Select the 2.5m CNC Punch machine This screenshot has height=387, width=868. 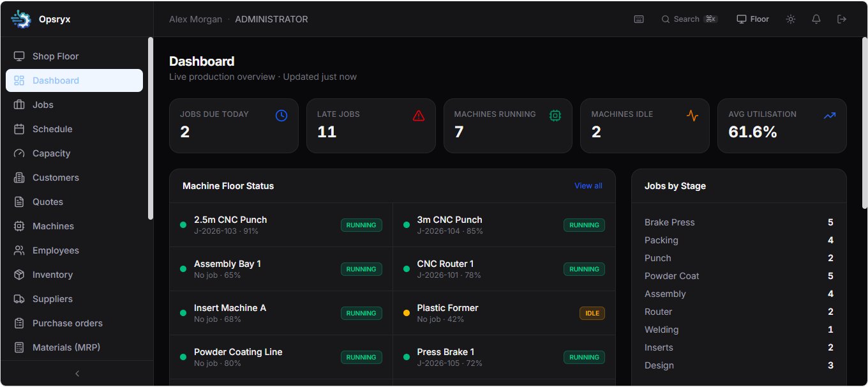281,225
